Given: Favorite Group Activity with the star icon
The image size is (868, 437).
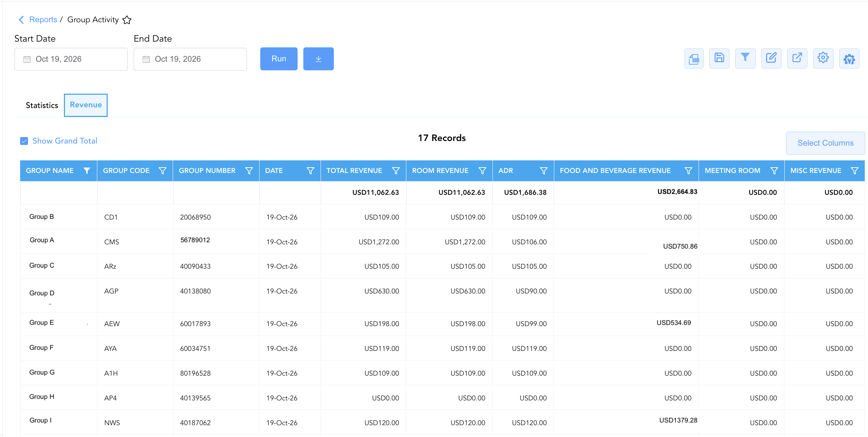Looking at the screenshot, I should pyautogui.click(x=127, y=20).
